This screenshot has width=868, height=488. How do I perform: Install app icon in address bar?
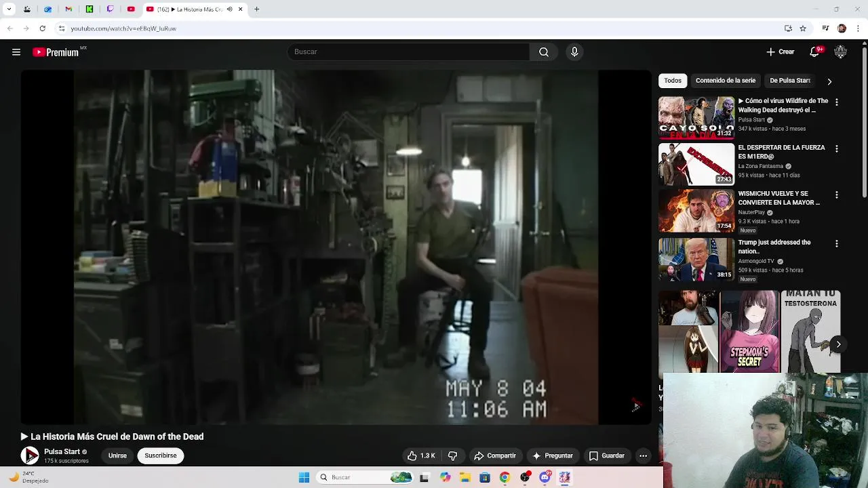pyautogui.click(x=788, y=28)
